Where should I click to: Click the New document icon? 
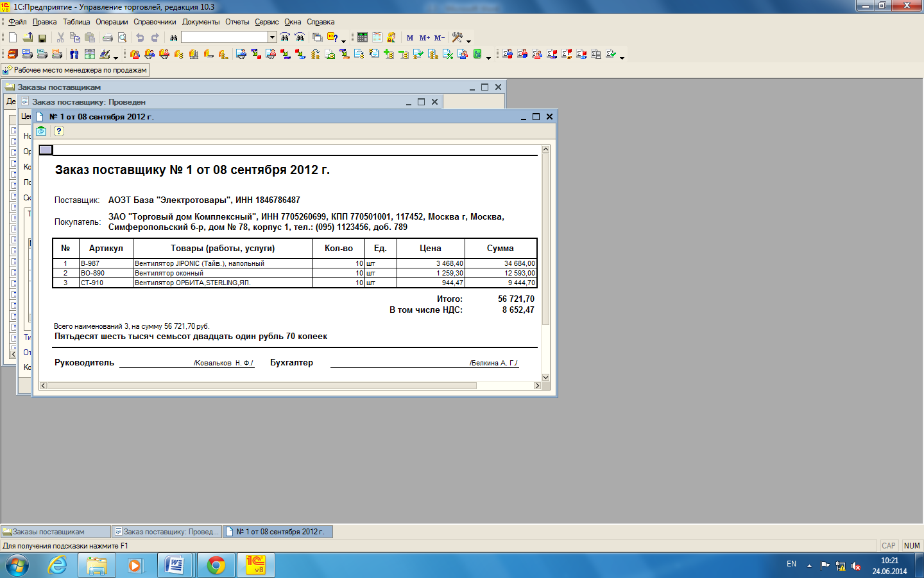tap(12, 37)
